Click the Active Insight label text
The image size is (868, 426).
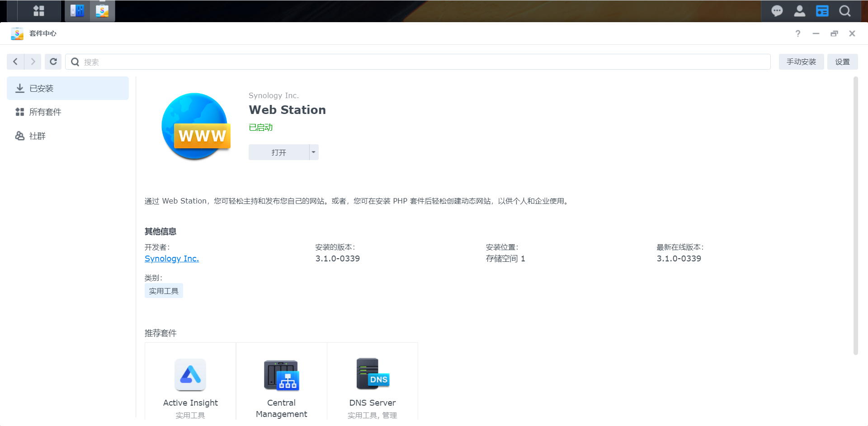click(x=190, y=402)
